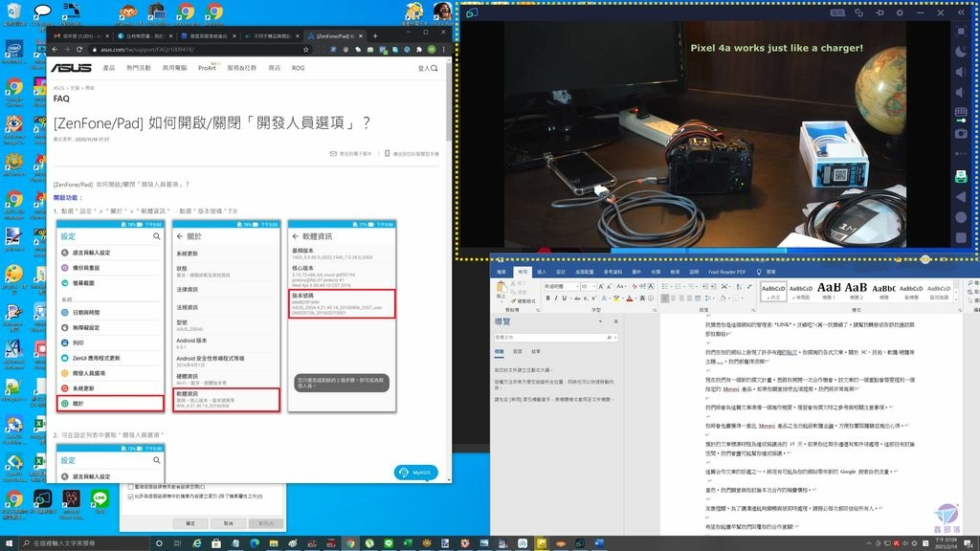Image resolution: width=980 pixels, height=551 pixels.
Task: Open a new Chrome tab
Action: (375, 36)
